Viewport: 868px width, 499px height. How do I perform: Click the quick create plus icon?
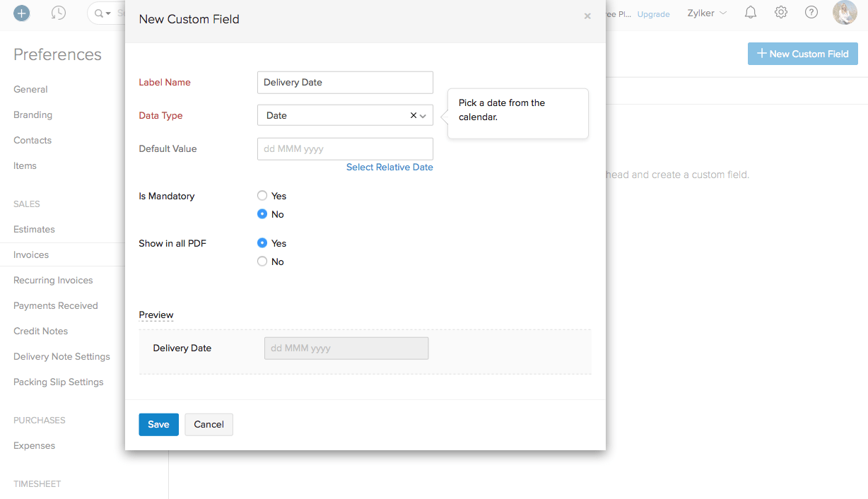coord(22,13)
